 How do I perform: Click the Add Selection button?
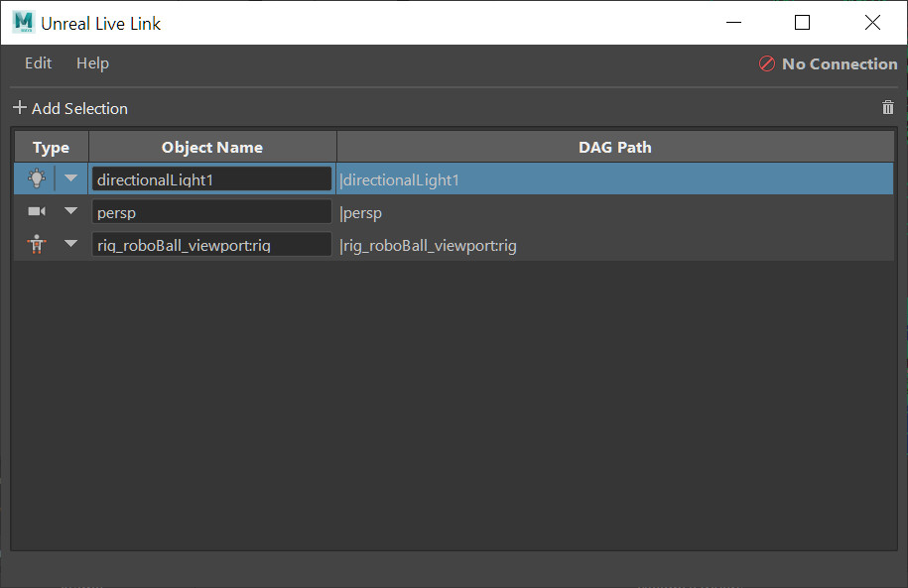click(x=70, y=108)
